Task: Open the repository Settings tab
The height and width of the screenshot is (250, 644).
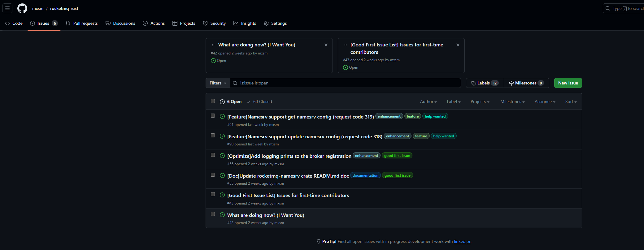Action: pos(275,23)
